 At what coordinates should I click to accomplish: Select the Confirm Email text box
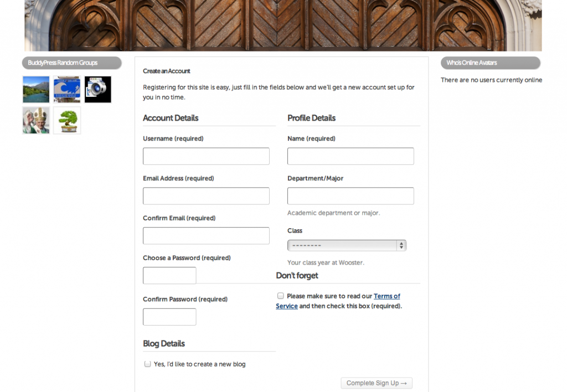point(206,236)
